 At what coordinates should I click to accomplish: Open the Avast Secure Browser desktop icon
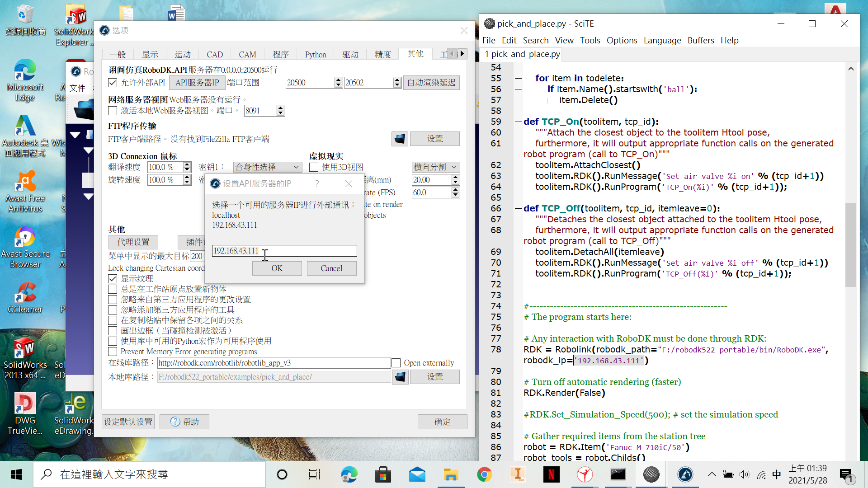point(25,248)
